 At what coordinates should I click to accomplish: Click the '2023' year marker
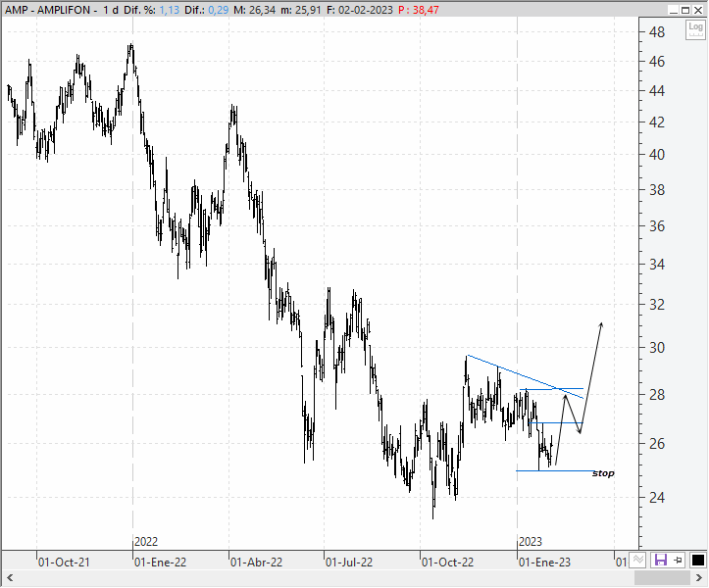531,541
